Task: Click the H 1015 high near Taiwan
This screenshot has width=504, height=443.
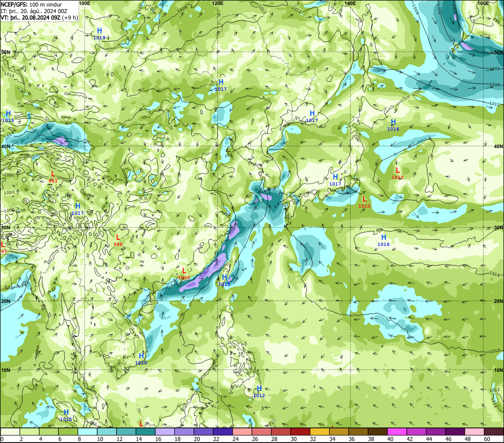Action: (224, 280)
